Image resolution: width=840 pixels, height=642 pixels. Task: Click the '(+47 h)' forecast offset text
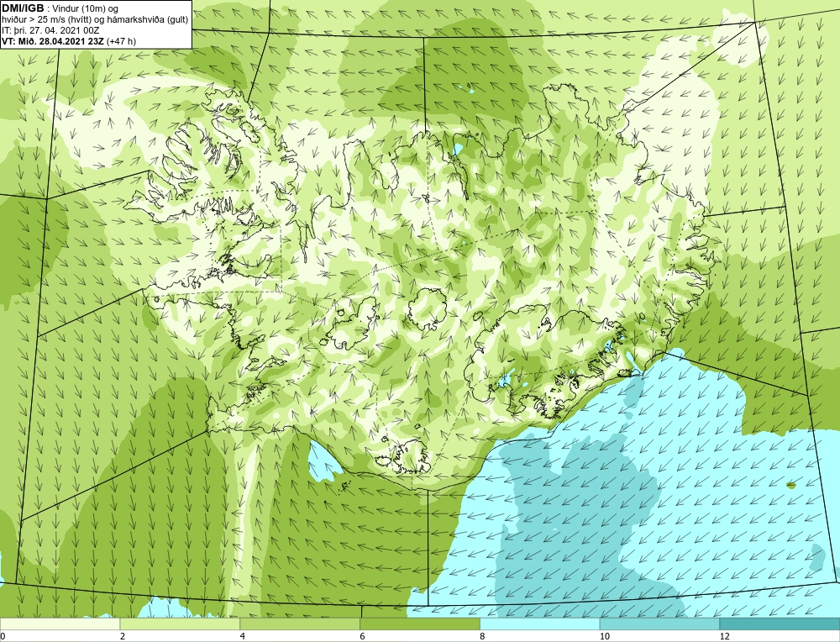pyautogui.click(x=122, y=41)
